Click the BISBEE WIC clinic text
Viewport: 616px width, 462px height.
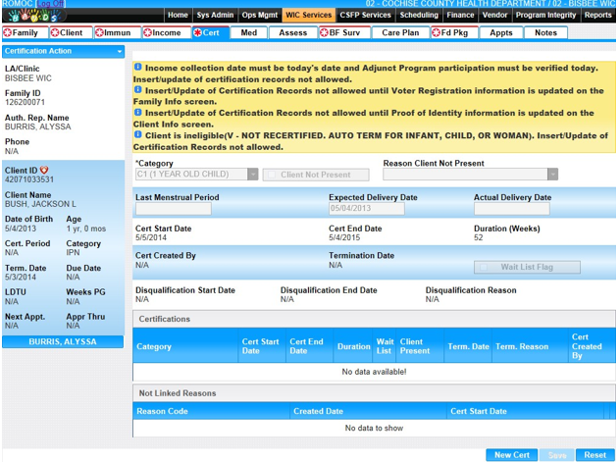28,78
